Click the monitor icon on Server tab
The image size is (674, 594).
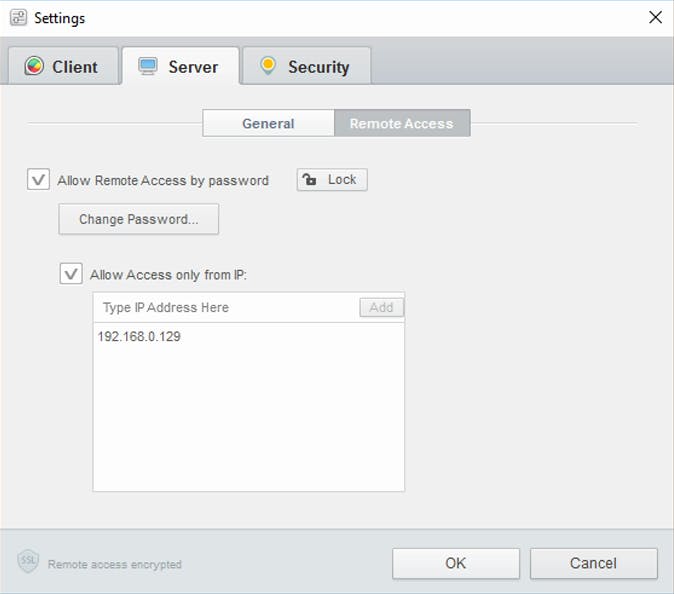coord(148,67)
